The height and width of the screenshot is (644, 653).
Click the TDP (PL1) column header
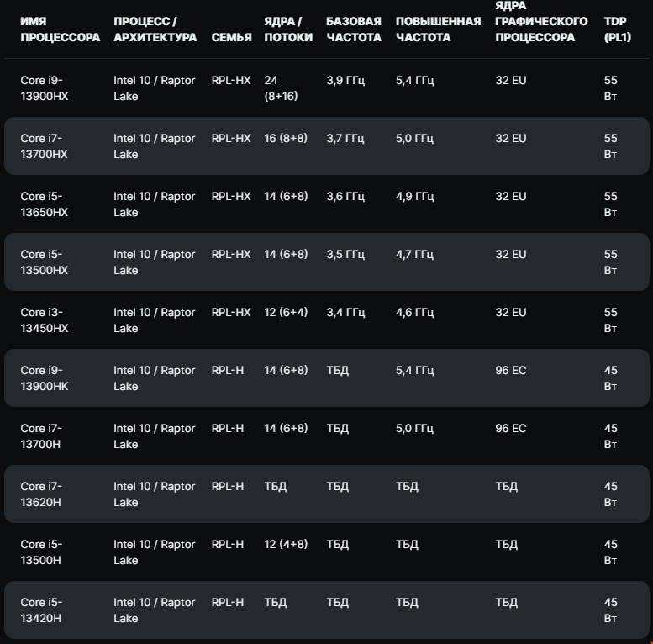coord(617,29)
